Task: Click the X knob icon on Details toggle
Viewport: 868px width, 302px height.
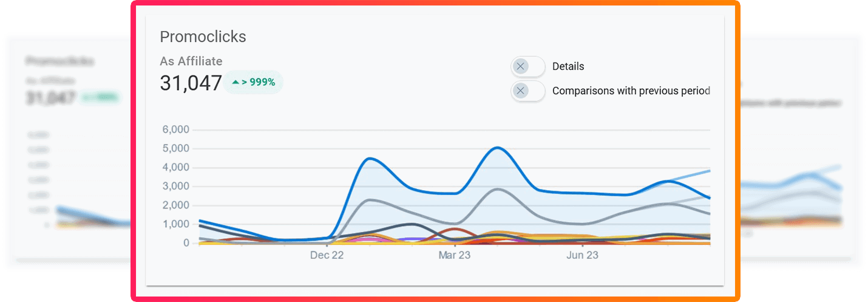Action: pos(521,66)
